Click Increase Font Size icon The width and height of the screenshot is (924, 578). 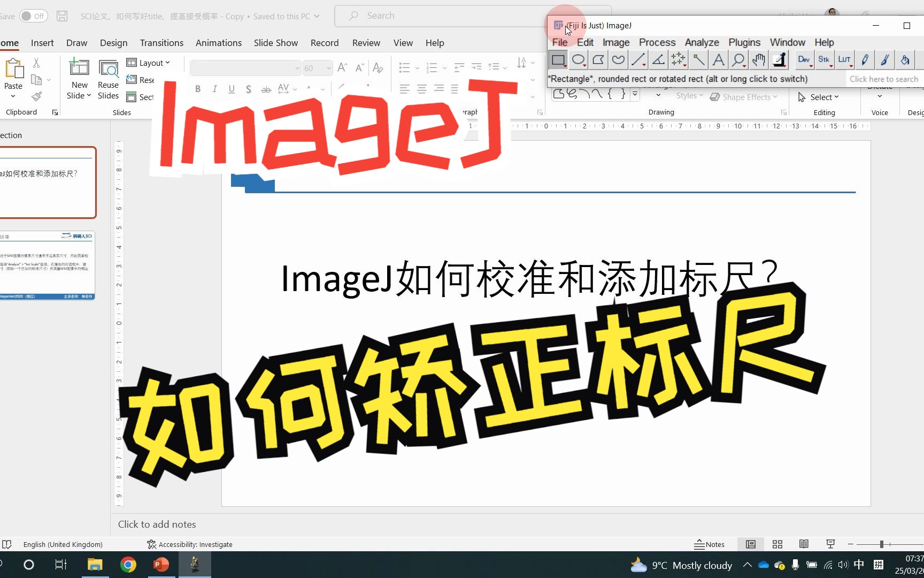pyautogui.click(x=343, y=67)
